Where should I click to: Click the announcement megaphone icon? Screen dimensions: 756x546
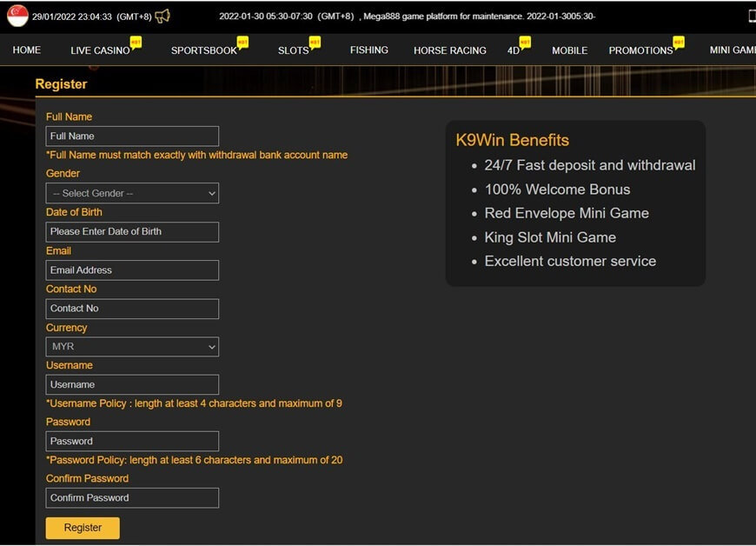tap(162, 16)
